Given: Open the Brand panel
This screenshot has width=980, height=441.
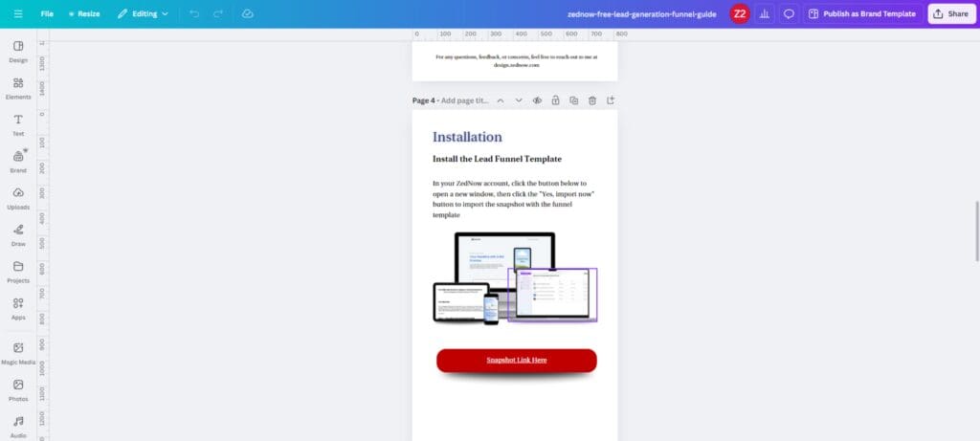Looking at the screenshot, I should point(18,163).
